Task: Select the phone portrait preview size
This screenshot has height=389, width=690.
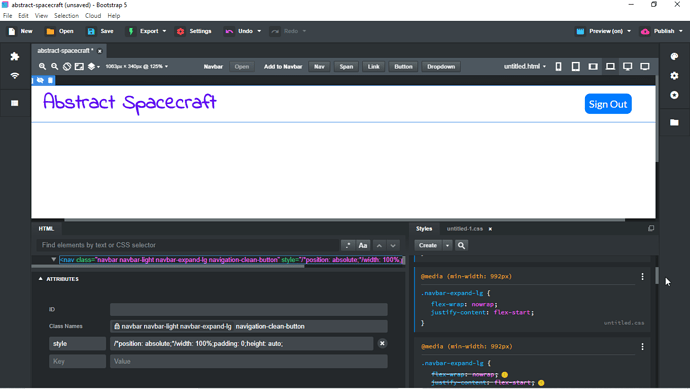Action: coord(558,66)
